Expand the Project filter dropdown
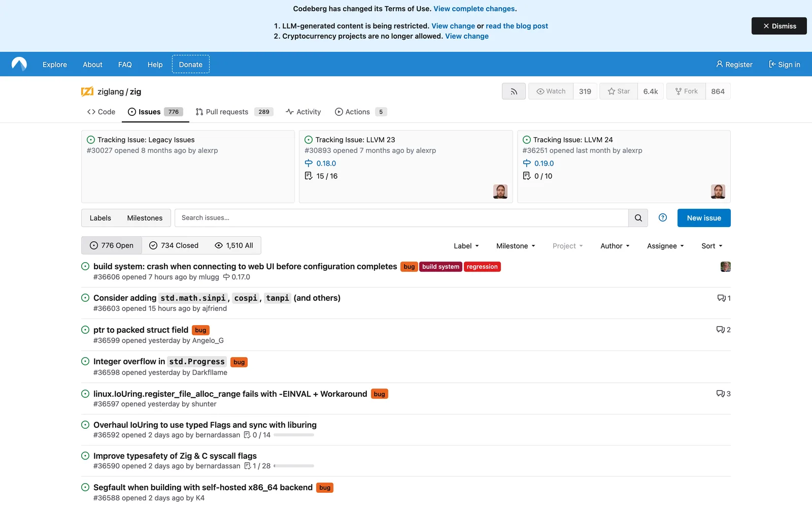812x508 pixels. coord(567,246)
